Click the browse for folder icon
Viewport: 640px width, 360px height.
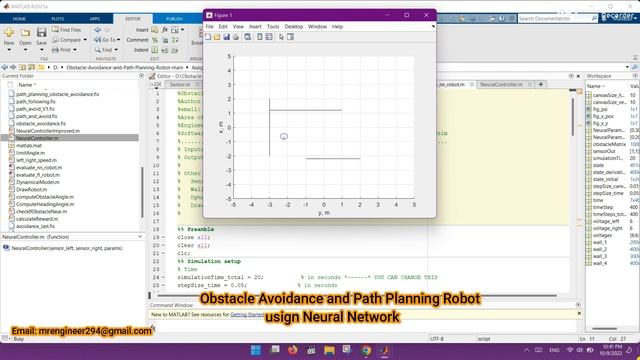[31, 67]
